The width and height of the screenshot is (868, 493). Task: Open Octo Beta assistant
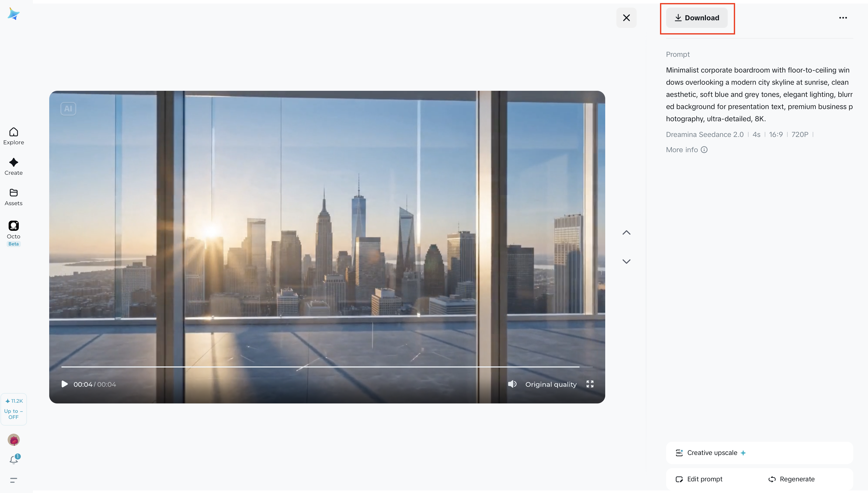click(x=13, y=233)
